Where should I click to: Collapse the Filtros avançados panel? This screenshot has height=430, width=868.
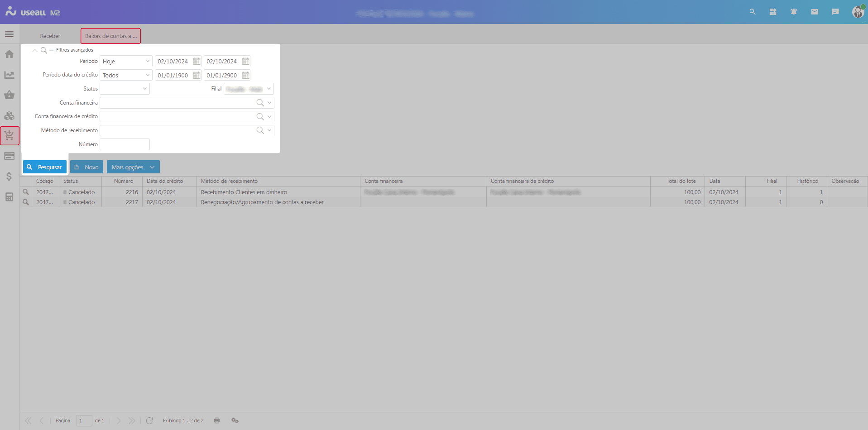tap(35, 50)
